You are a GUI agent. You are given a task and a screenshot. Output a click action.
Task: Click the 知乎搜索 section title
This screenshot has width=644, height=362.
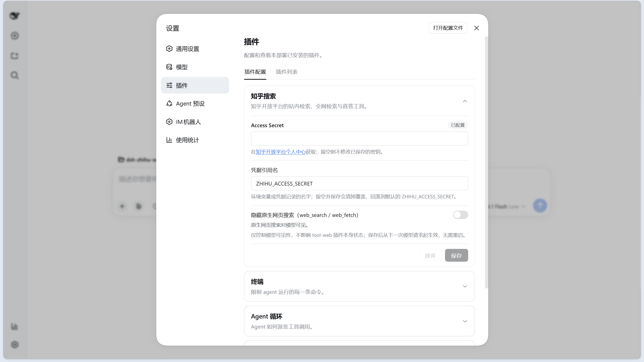coord(263,96)
